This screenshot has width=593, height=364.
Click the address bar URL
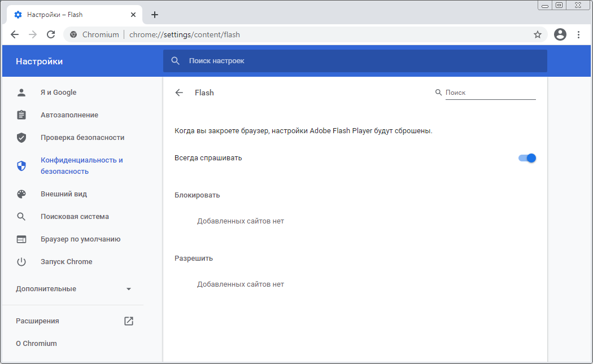click(185, 35)
